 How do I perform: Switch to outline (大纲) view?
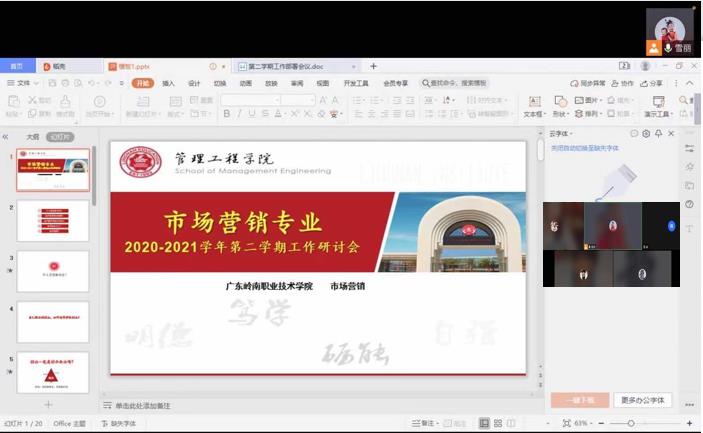pyautogui.click(x=33, y=137)
